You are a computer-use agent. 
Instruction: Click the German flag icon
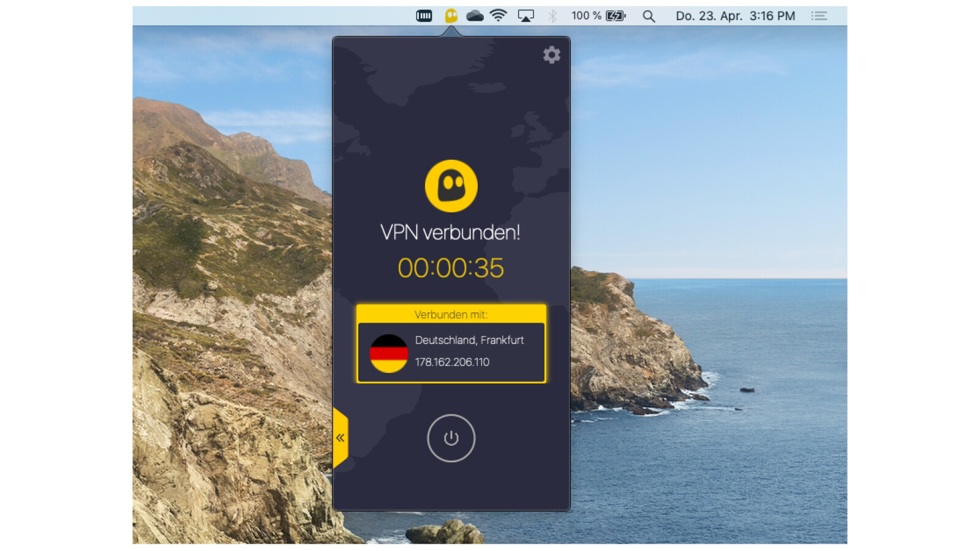(388, 352)
